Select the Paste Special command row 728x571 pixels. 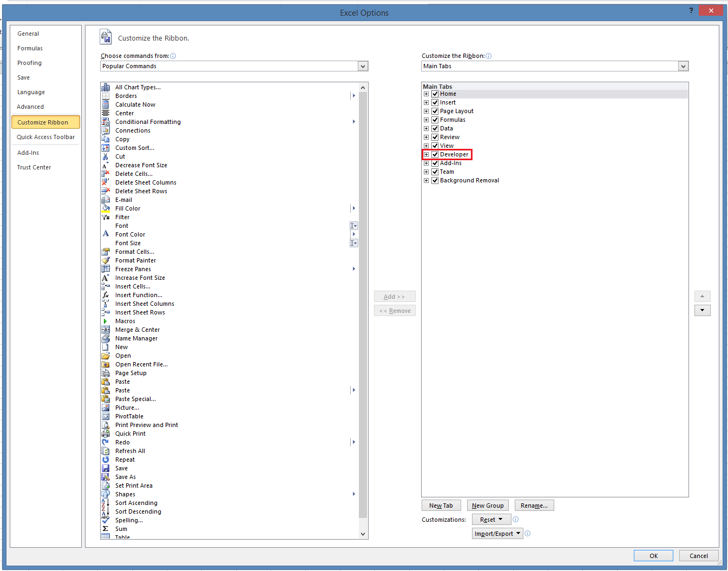(x=229, y=399)
